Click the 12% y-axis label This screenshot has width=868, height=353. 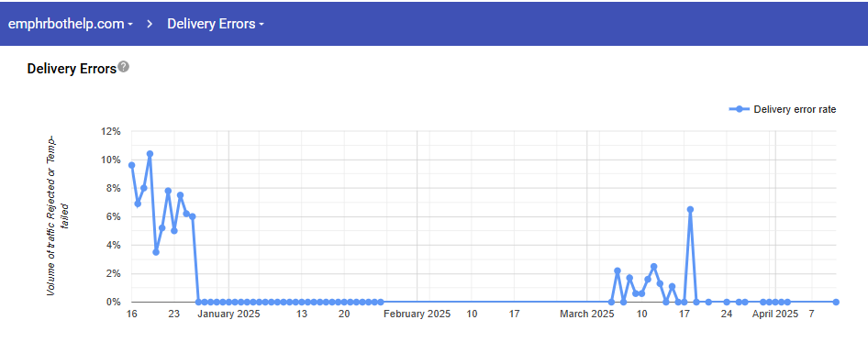point(110,132)
